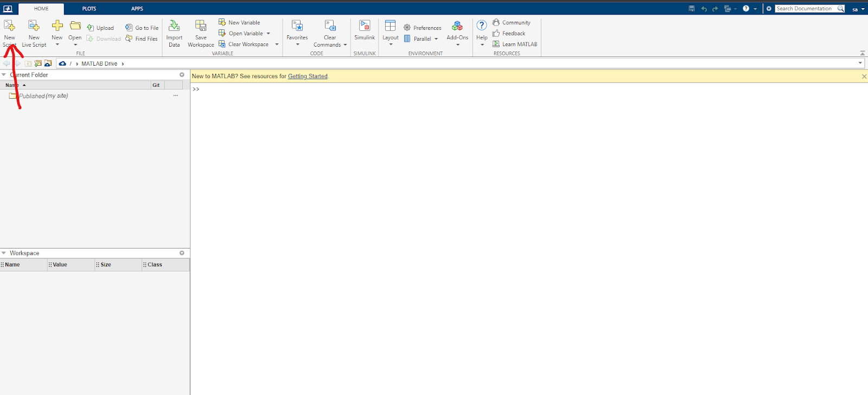This screenshot has height=395, width=868.
Task: Open the Community resource
Action: tap(512, 22)
